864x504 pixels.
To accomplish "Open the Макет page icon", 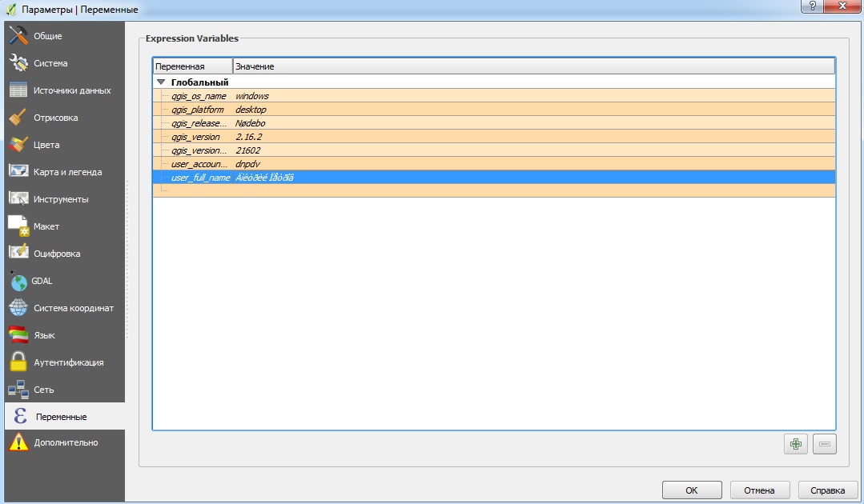I will 18,226.
